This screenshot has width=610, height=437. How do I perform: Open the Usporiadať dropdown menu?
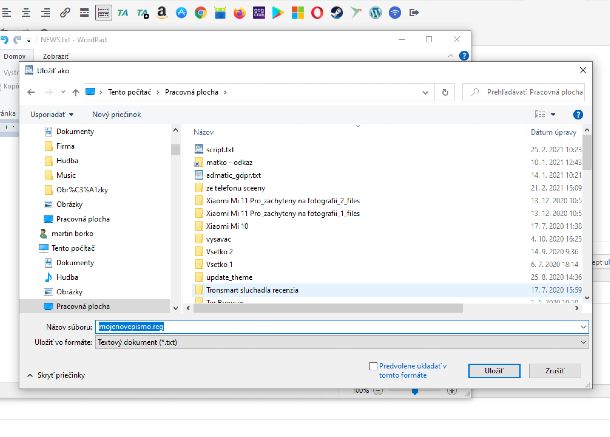pyautogui.click(x=52, y=114)
